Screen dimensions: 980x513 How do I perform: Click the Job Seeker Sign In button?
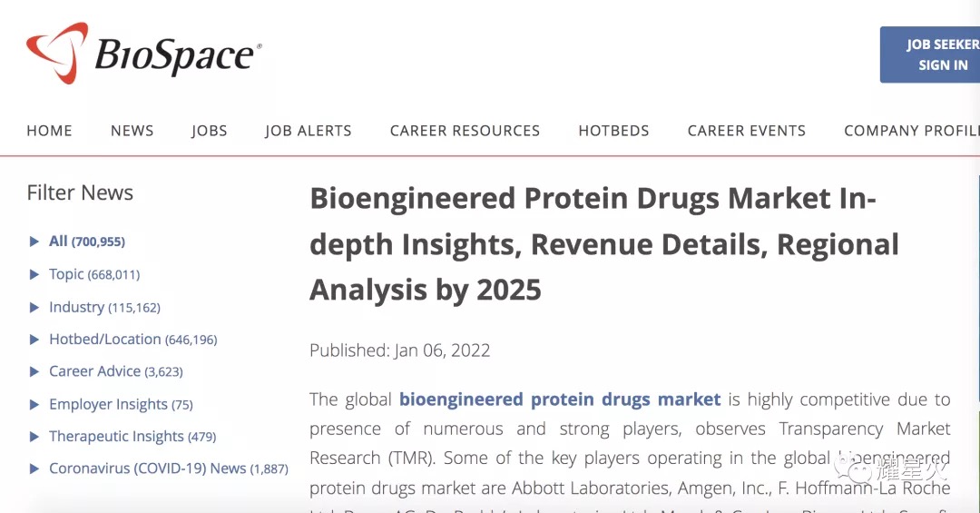930,54
